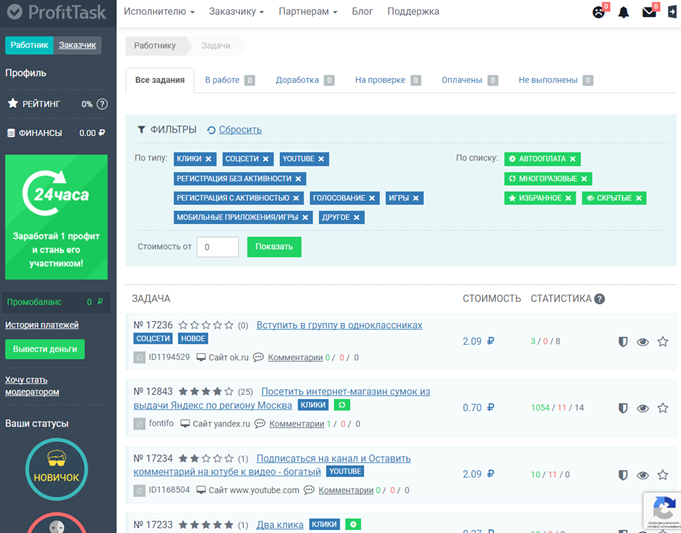Click the sad face feedback icon
Viewport: 681px width, 533px height.
(598, 12)
